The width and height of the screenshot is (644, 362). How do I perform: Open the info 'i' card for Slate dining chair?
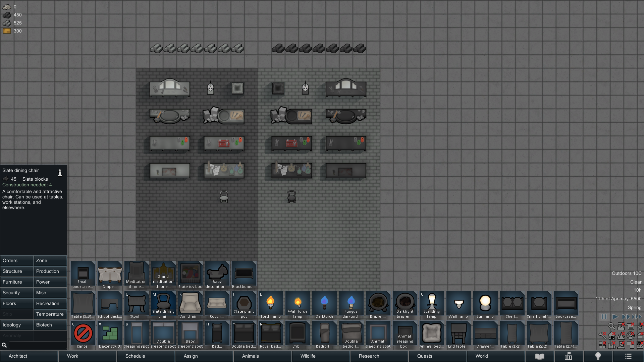pos(60,173)
